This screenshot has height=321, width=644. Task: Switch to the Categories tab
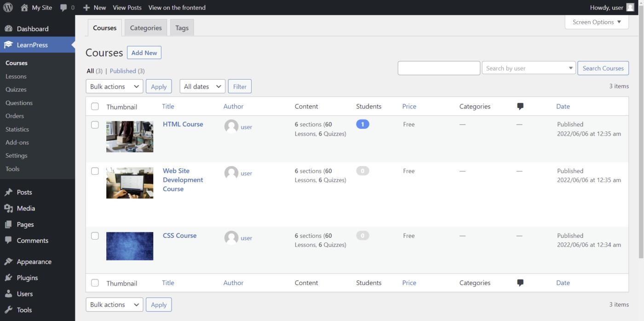[x=146, y=28]
